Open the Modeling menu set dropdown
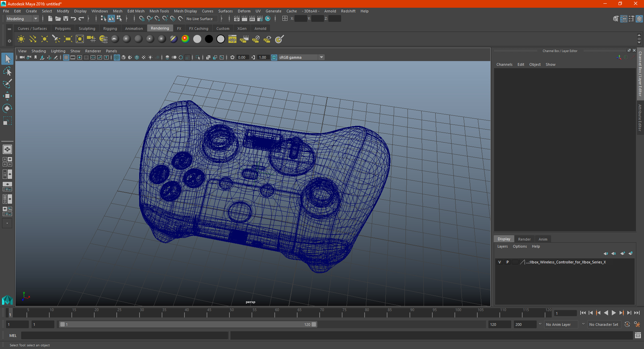Viewport: 644px width, 349px height. [22, 19]
